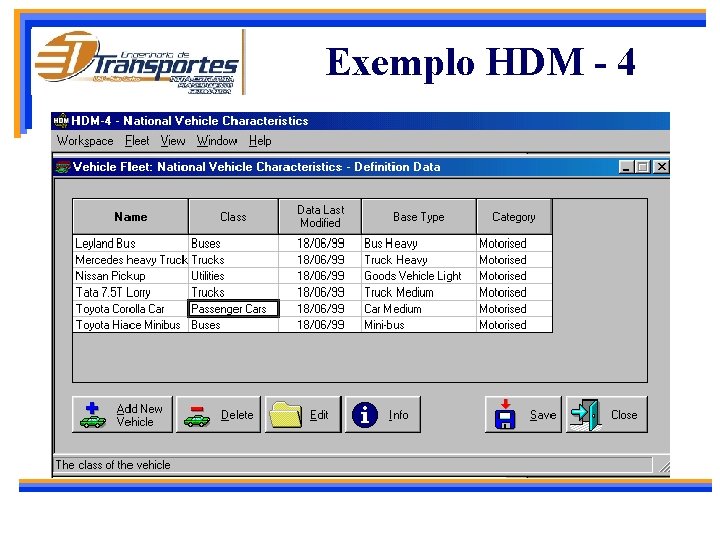
Task: Select the Tata 7.5T Lorry name cell
Action: (x=130, y=292)
